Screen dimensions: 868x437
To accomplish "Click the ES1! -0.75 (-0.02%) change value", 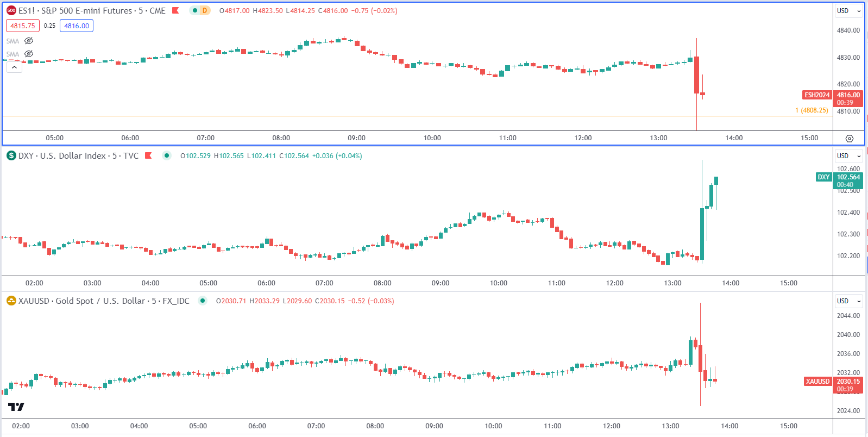I will 374,10.
